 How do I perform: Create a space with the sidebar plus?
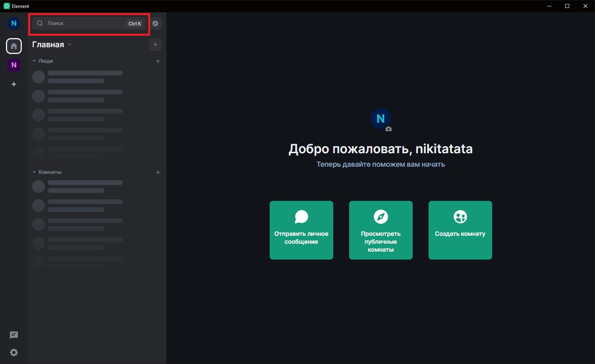[x=14, y=84]
